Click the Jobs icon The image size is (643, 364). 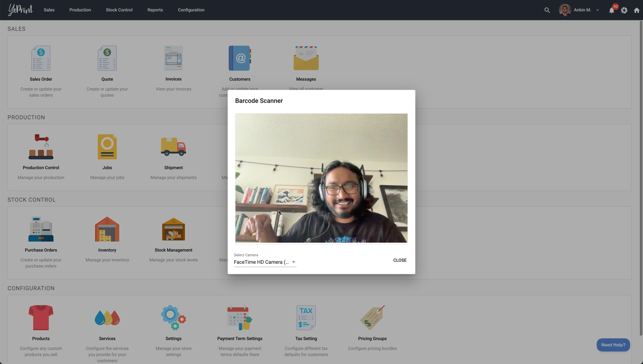(107, 147)
